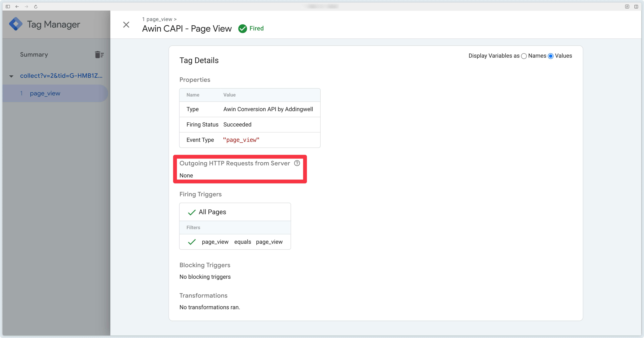644x338 pixels.
Task: Click the 'None' outgoing requests value
Action: pos(186,175)
